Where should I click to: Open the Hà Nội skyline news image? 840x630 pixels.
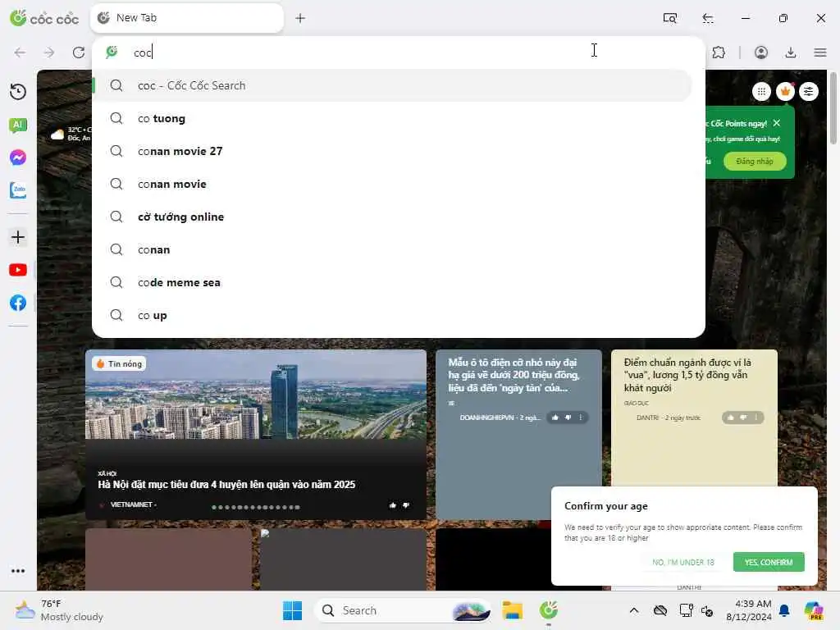pyautogui.click(x=256, y=395)
